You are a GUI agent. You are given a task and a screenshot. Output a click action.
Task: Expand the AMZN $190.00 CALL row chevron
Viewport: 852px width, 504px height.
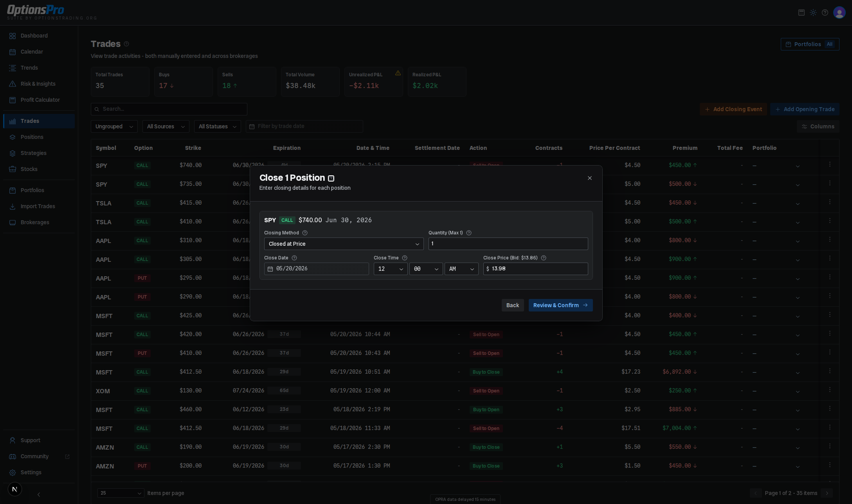tap(798, 447)
